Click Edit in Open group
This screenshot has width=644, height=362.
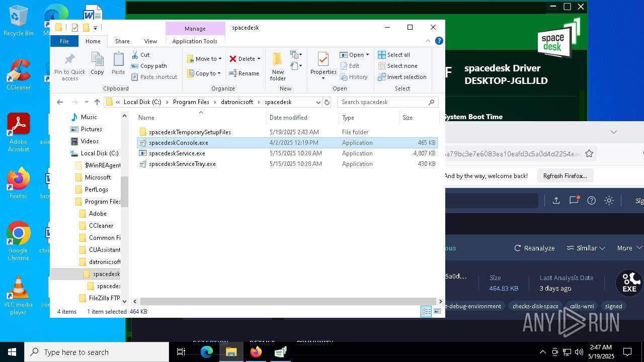[x=350, y=66]
